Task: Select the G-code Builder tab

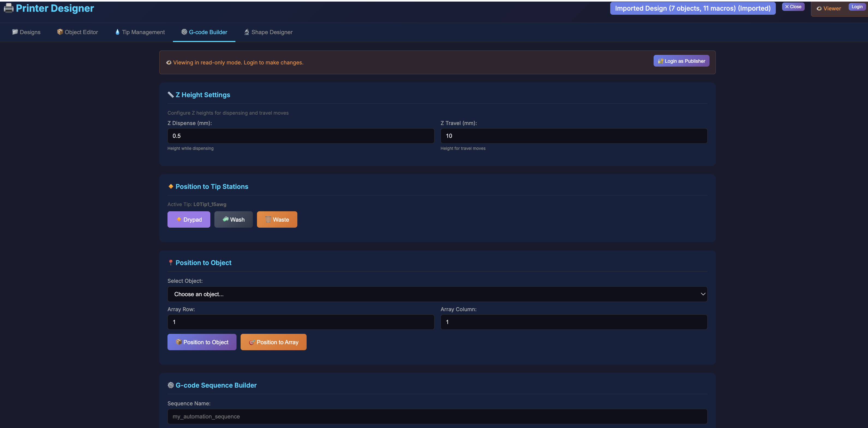Action: pyautogui.click(x=204, y=32)
